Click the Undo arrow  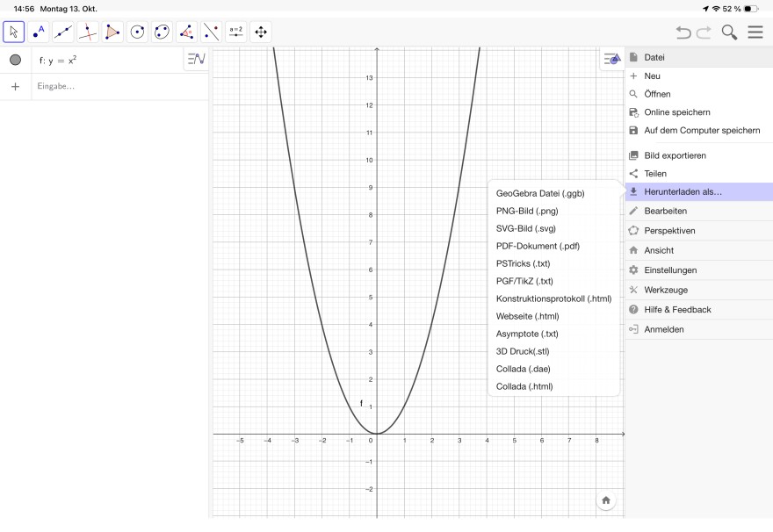click(x=683, y=32)
